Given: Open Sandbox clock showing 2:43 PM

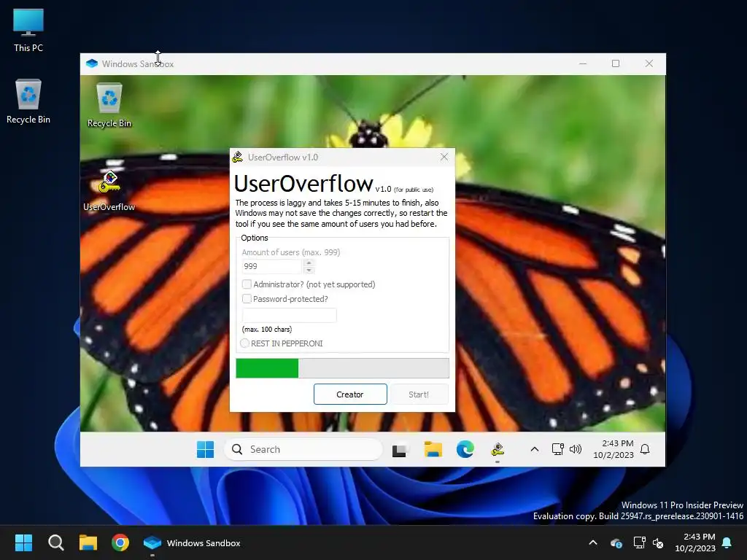Looking at the screenshot, I should [613, 449].
